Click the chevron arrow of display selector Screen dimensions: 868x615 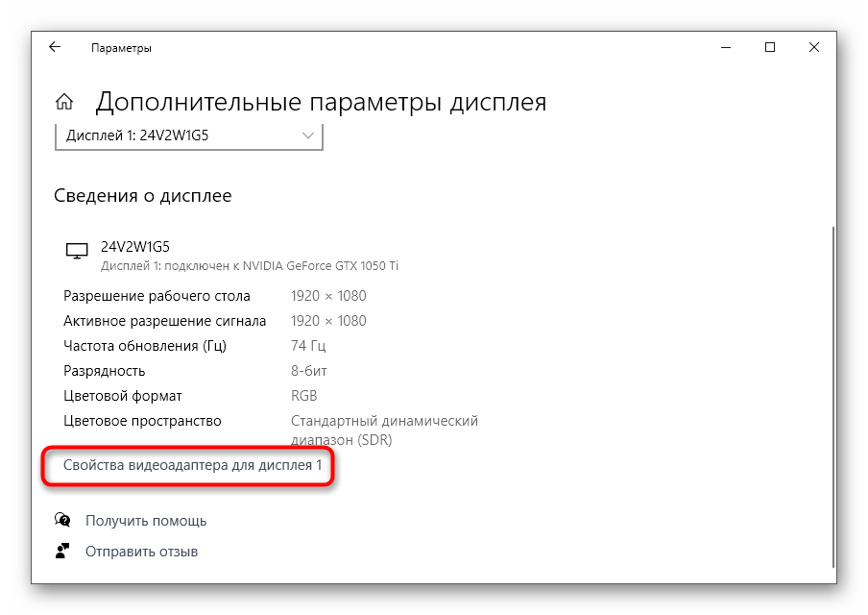[308, 135]
